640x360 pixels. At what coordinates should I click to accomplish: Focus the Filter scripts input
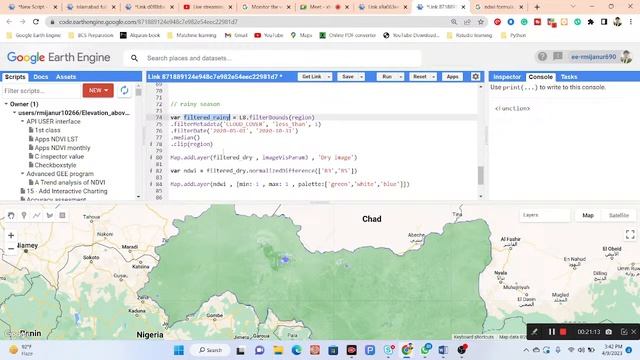tap(42, 91)
